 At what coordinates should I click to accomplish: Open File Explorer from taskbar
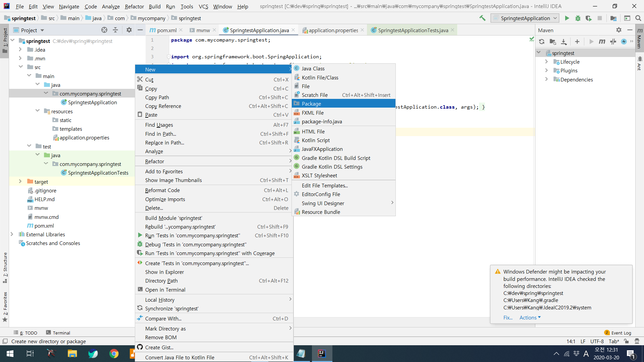pos(72,354)
